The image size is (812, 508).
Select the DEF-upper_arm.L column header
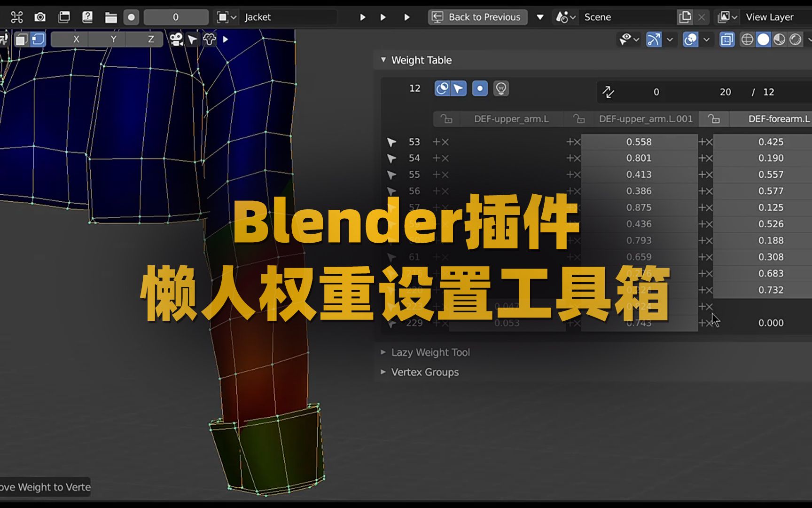coord(511,119)
